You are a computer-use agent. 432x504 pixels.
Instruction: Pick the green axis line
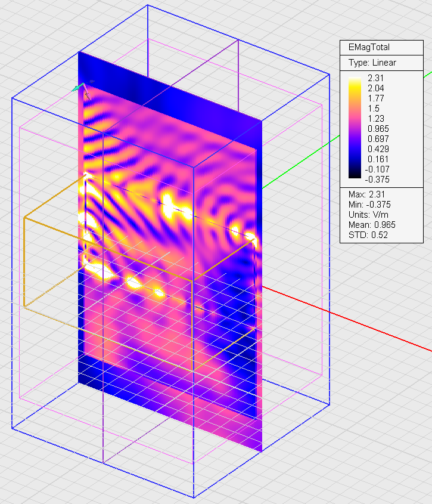[302, 162]
